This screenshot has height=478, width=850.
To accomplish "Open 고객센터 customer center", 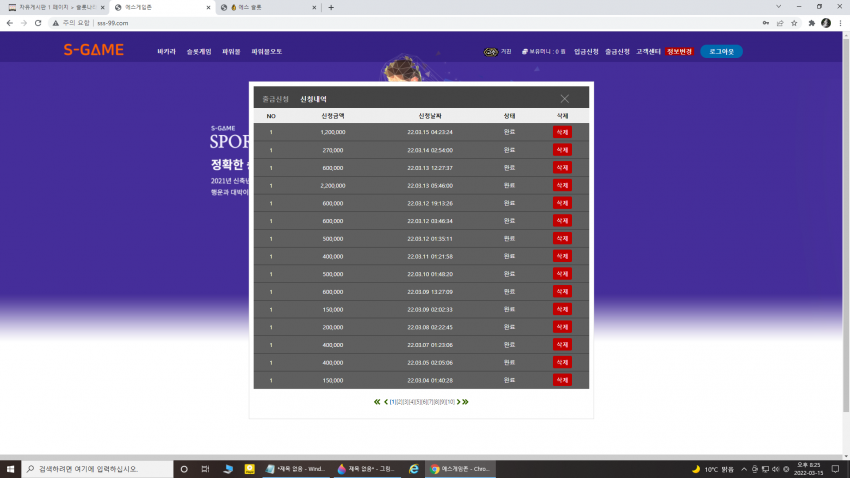I will click(x=648, y=51).
